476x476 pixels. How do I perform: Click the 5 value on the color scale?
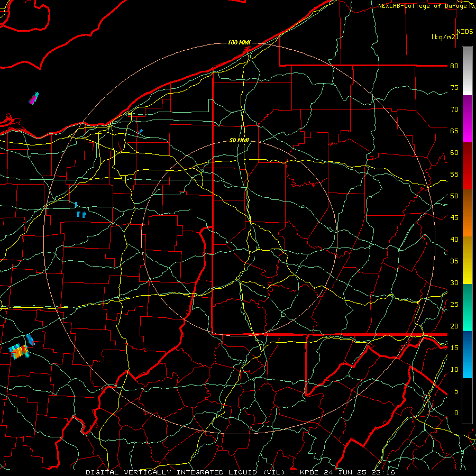tap(456, 391)
